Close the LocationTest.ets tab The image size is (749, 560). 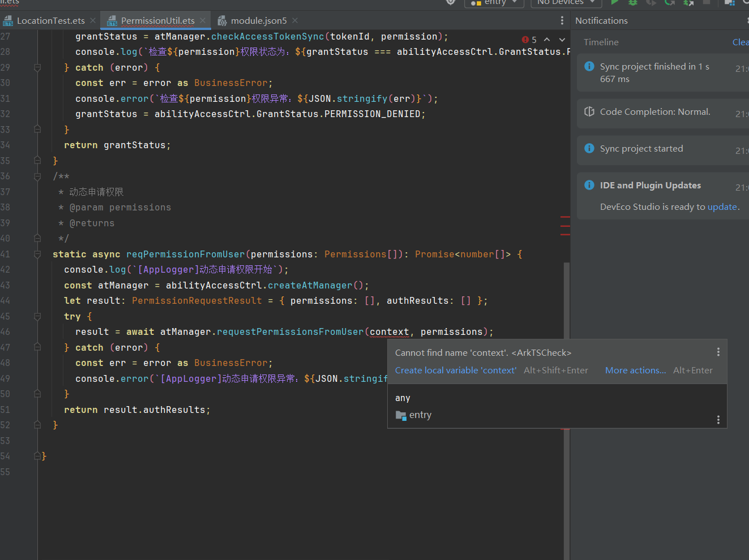(x=93, y=20)
